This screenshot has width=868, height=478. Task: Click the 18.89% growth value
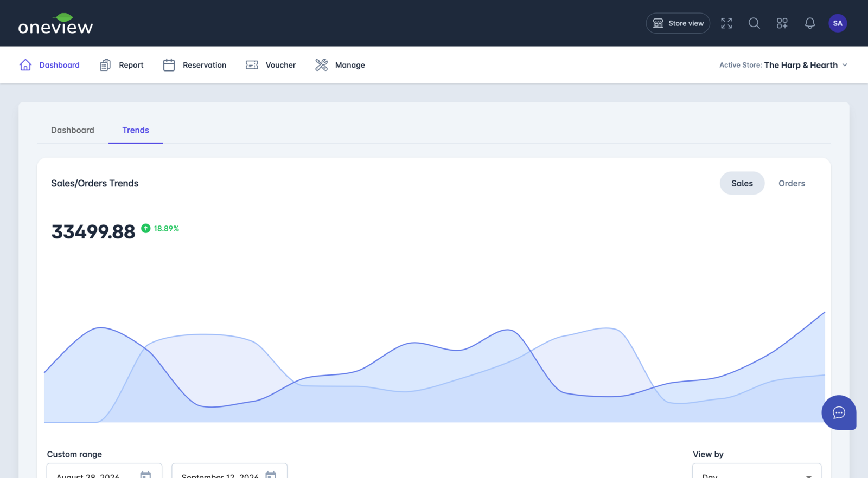tap(167, 229)
